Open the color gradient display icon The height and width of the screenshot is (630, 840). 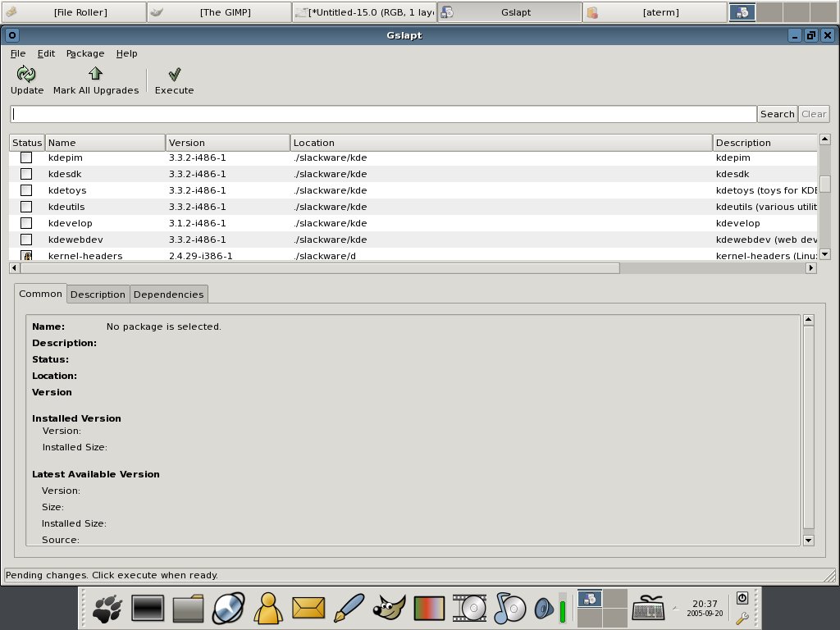pos(429,609)
